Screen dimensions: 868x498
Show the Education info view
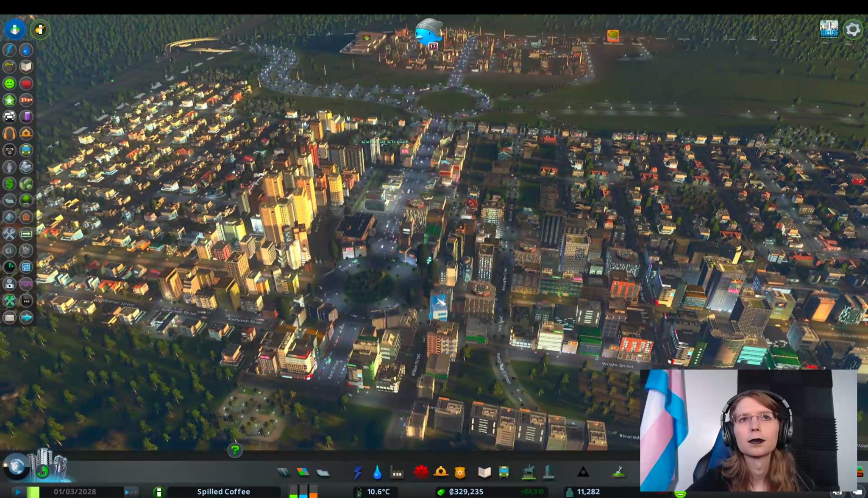click(26, 66)
